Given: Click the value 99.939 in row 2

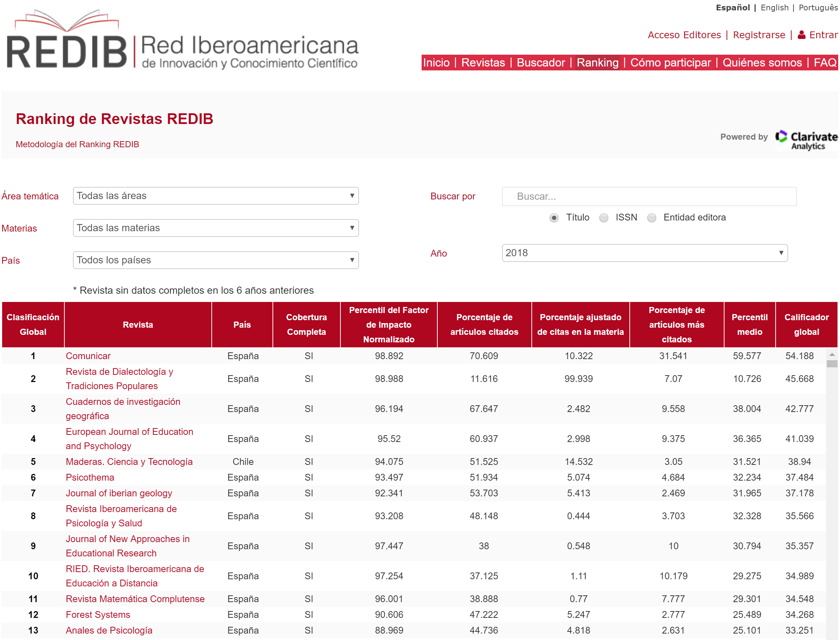Looking at the screenshot, I should (579, 379).
